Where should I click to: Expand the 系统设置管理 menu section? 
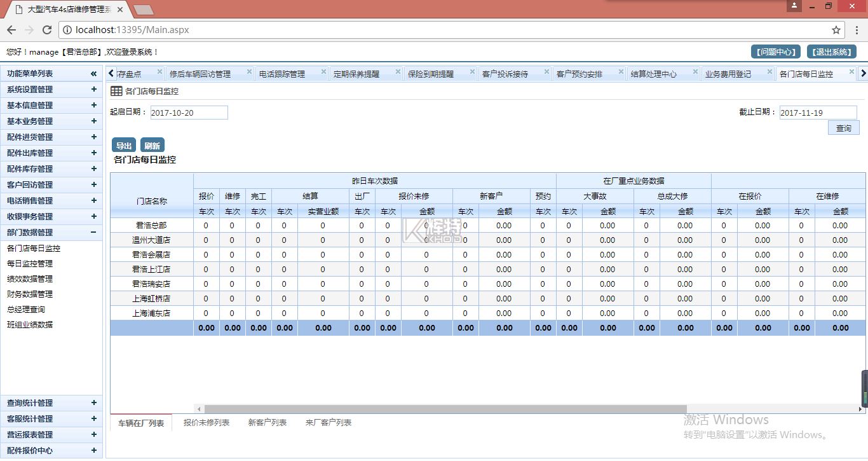[93, 90]
